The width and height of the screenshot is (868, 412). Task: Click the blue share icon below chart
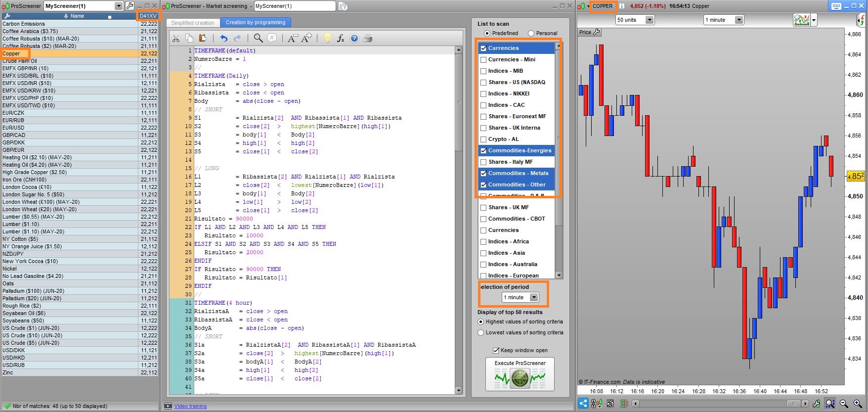[x=583, y=404]
